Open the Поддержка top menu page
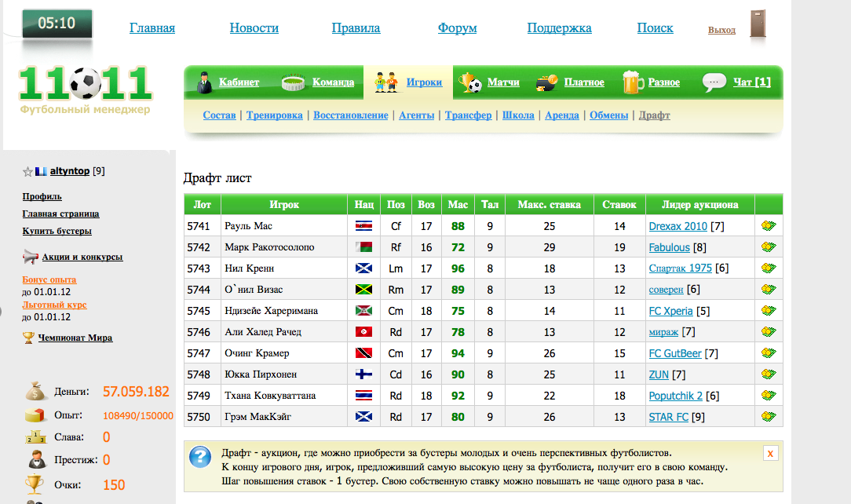Image resolution: width=851 pixels, height=504 pixels. (560, 27)
